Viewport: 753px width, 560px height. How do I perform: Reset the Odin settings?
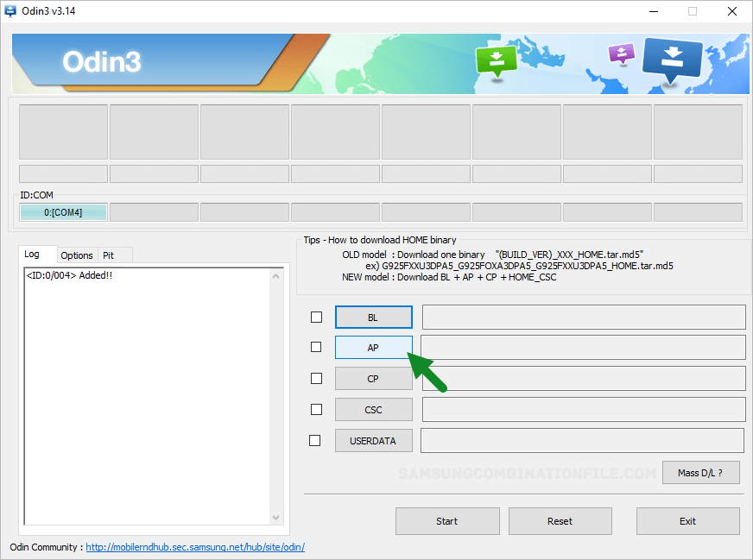click(560, 521)
